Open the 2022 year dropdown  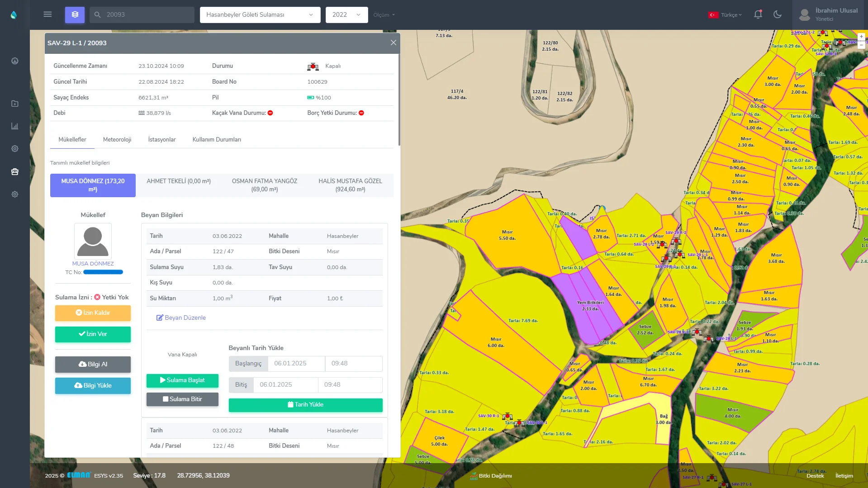point(346,15)
